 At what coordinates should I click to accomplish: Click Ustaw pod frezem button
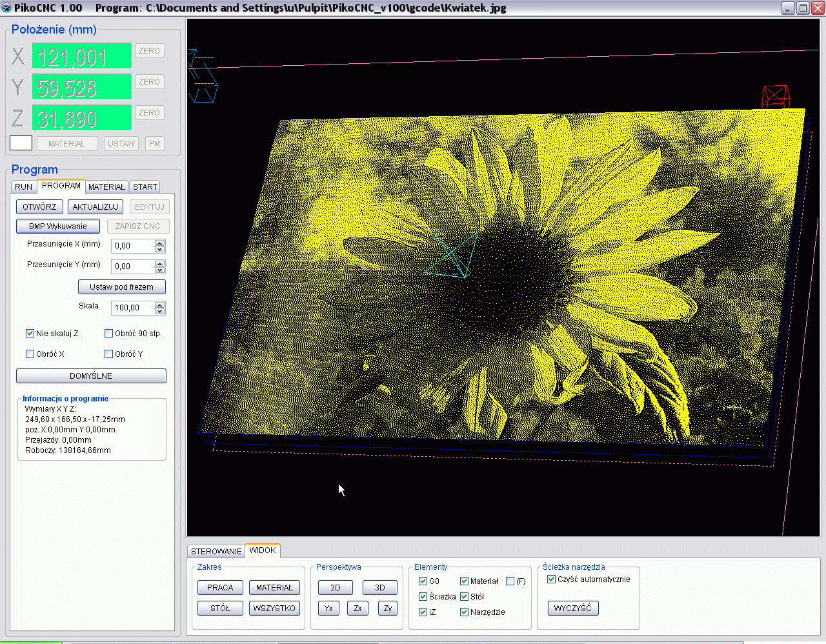(122, 287)
